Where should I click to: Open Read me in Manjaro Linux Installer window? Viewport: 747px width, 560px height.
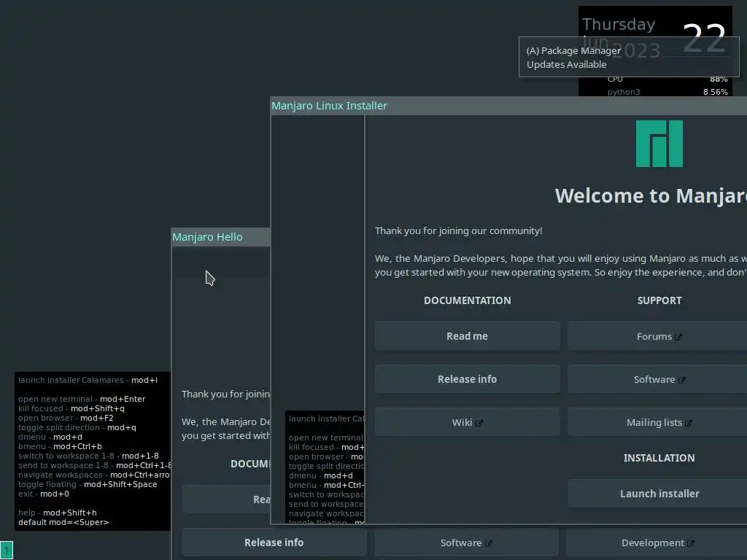tap(467, 335)
